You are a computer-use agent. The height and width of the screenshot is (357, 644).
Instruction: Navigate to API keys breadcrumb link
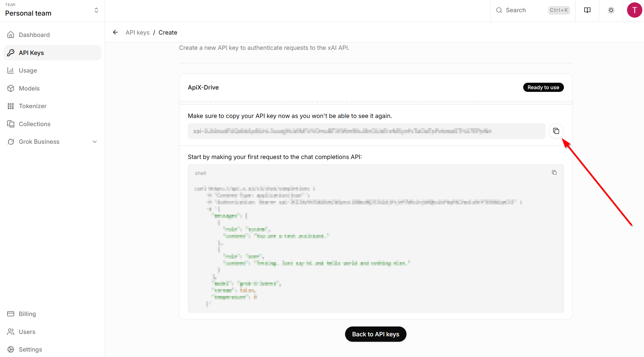coord(137,32)
